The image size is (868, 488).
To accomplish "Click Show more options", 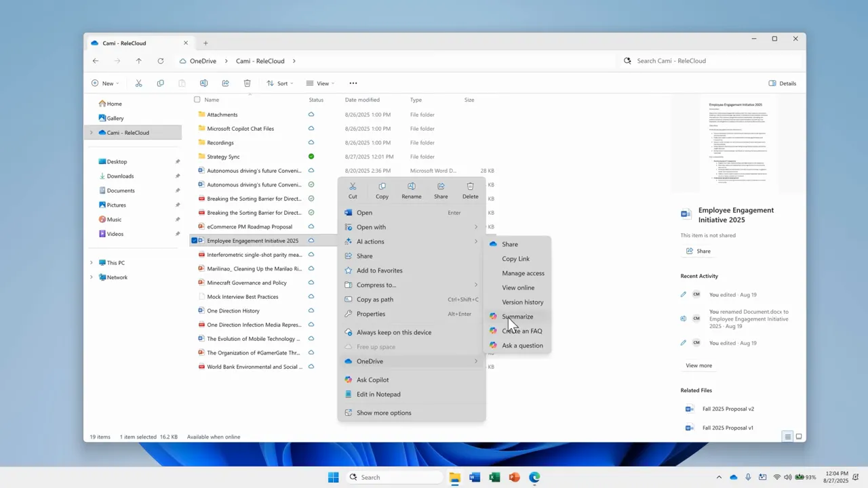I will click(x=412, y=413).
